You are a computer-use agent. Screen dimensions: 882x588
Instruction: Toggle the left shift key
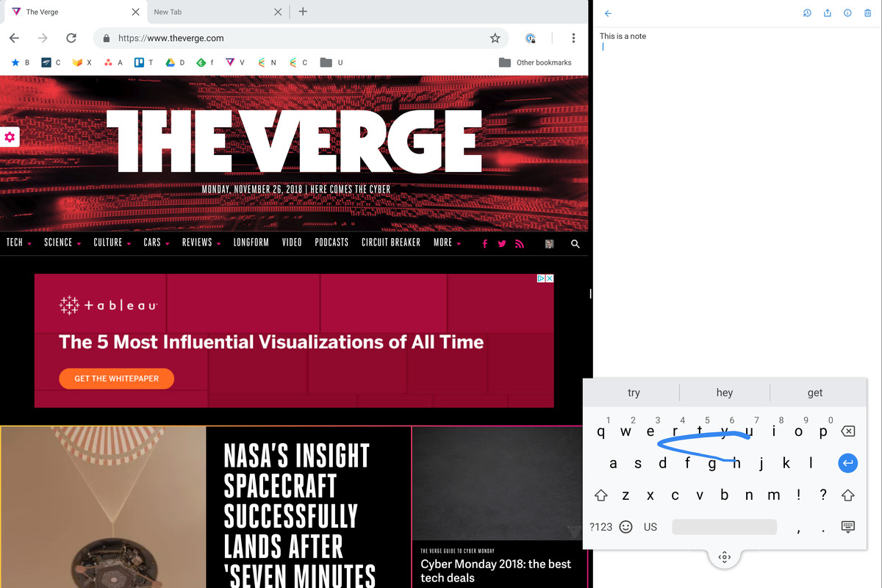[x=600, y=495]
